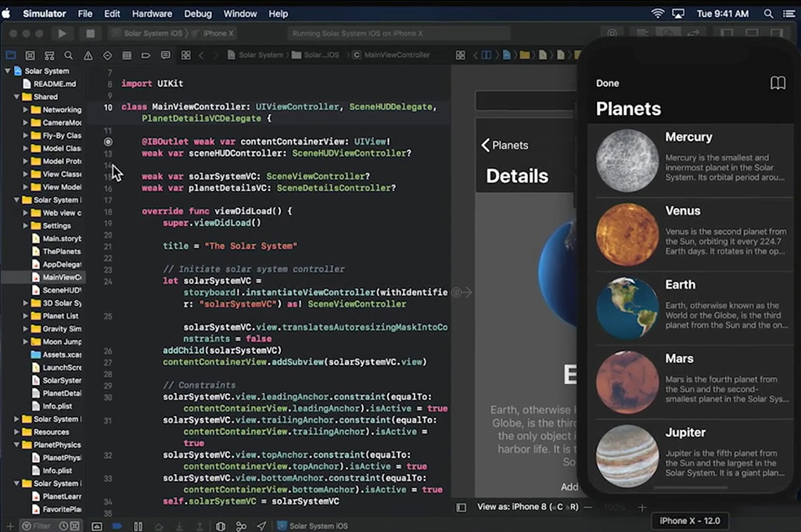Open the Debug menu

198,13
